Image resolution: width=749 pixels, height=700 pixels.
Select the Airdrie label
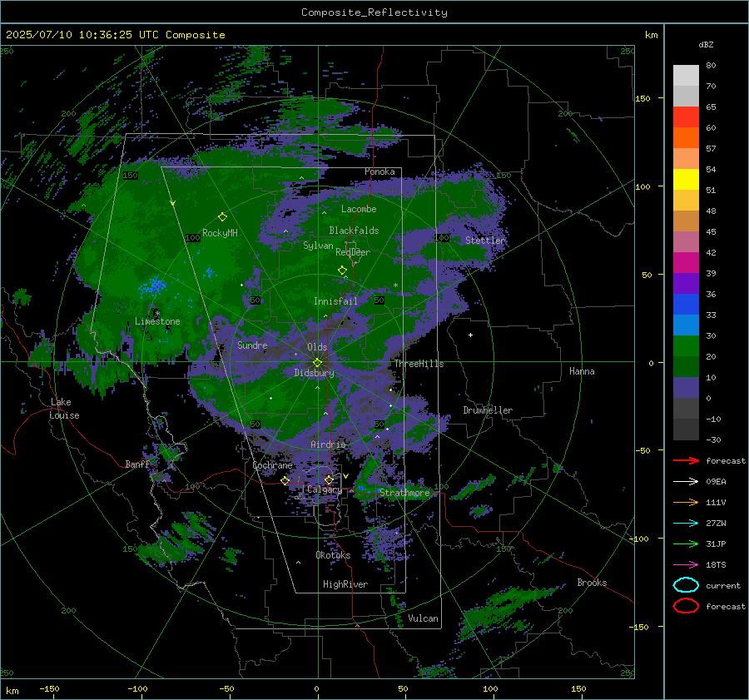328,444
